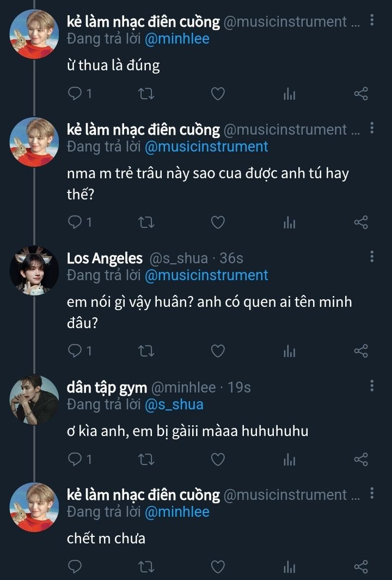Image resolution: width=392 pixels, height=580 pixels.
Task: Open the Los Angeles display name
Action: pyautogui.click(x=105, y=258)
